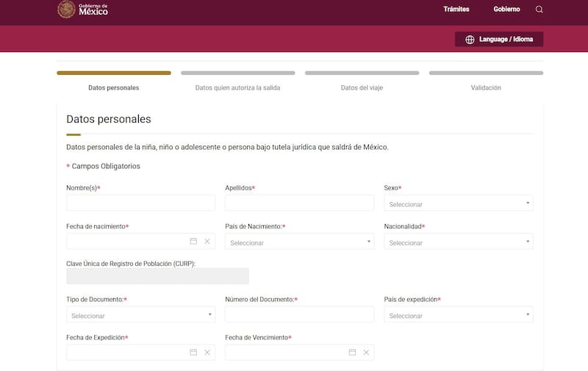Clear the Fecha de Vencimiento field
588x371 pixels.
[x=366, y=352]
